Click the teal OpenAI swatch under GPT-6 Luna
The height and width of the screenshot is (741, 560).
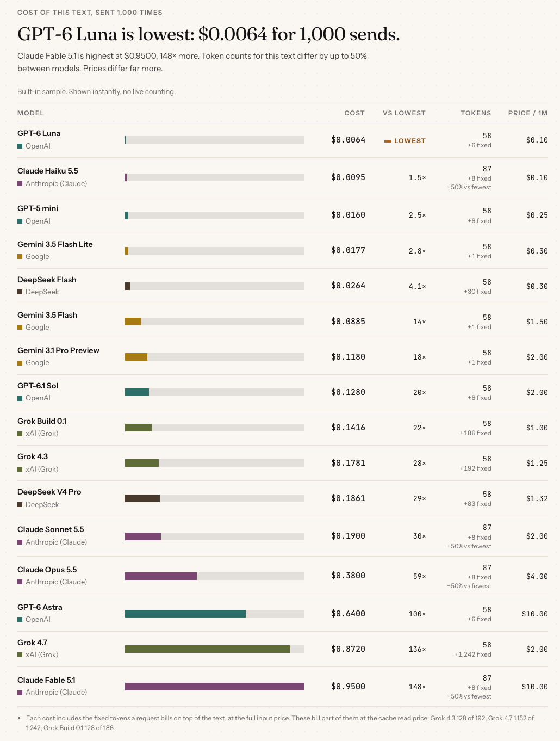[20, 146]
